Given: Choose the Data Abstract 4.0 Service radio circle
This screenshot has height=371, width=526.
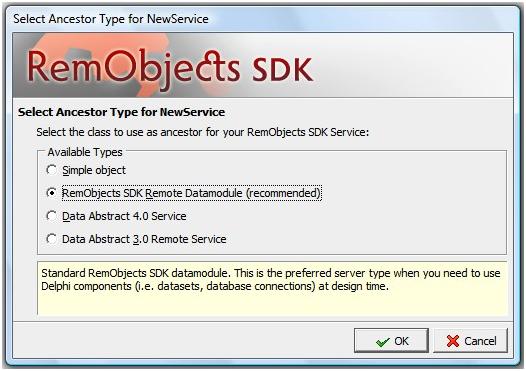Looking at the screenshot, I should (x=51, y=216).
